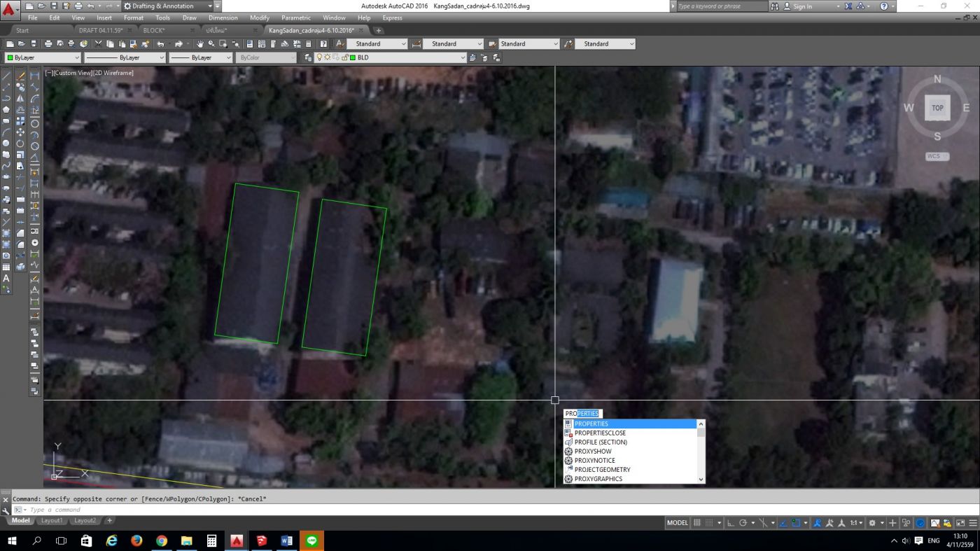Click the Sign In button
The height and width of the screenshot is (551, 980).
(x=797, y=6)
